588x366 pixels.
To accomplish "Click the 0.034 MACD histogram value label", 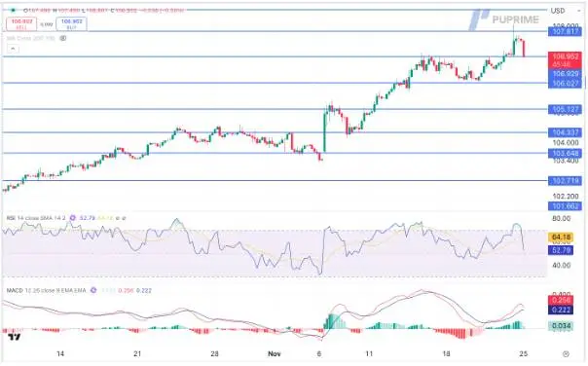I will (561, 326).
